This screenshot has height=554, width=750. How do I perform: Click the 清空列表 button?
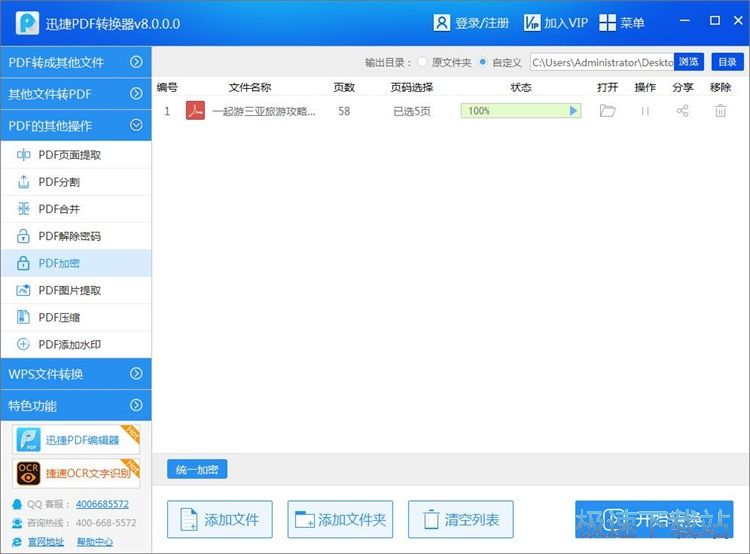461,520
